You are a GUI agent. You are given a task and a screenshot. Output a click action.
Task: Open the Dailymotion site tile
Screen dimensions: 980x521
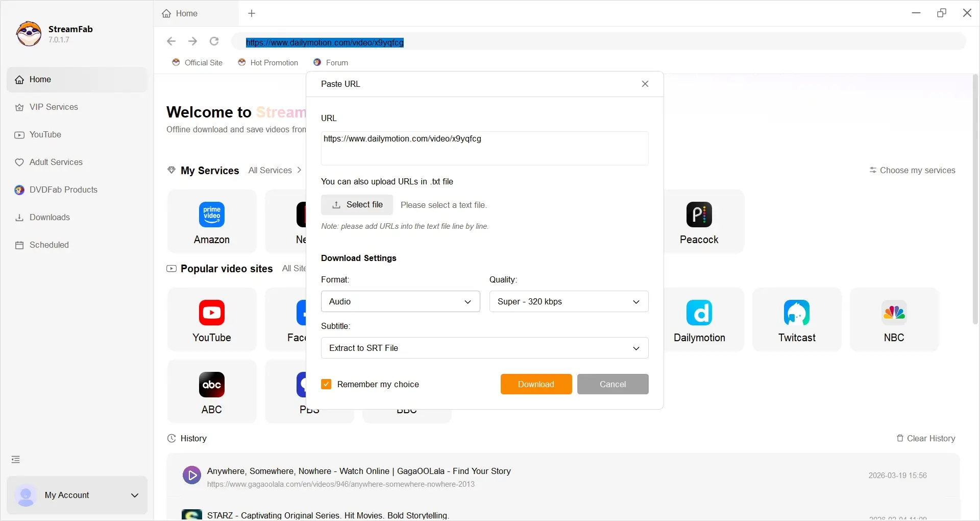[699, 320]
